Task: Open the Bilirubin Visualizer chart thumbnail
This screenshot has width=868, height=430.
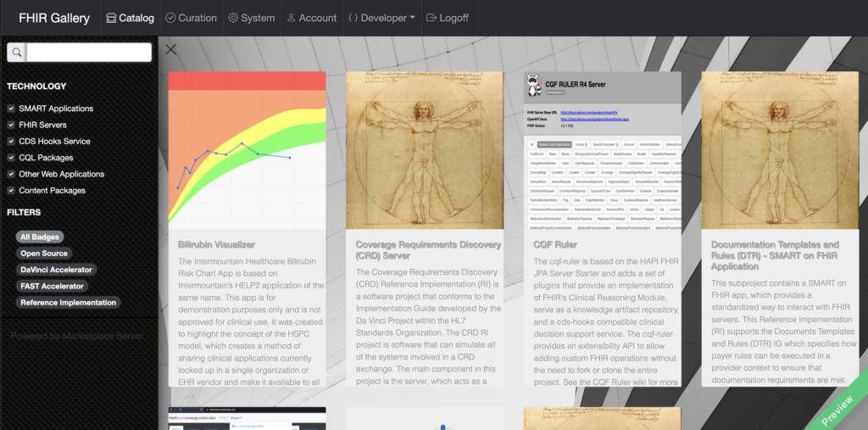Action: pos(247,150)
